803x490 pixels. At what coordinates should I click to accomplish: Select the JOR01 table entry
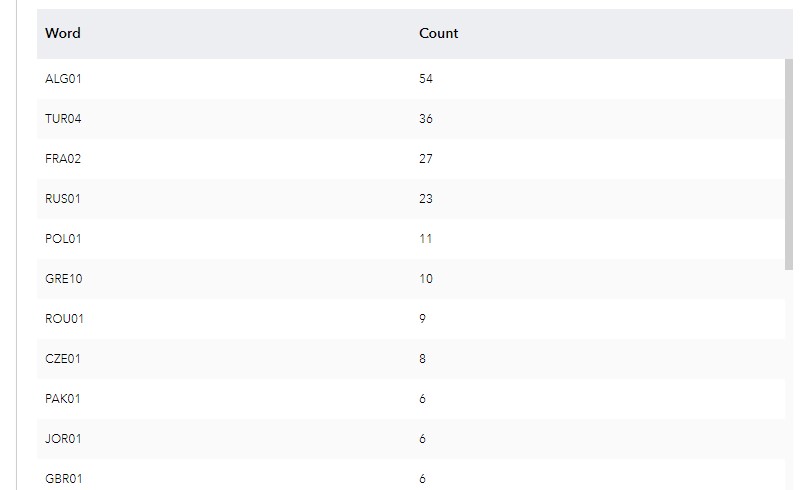[63, 439]
